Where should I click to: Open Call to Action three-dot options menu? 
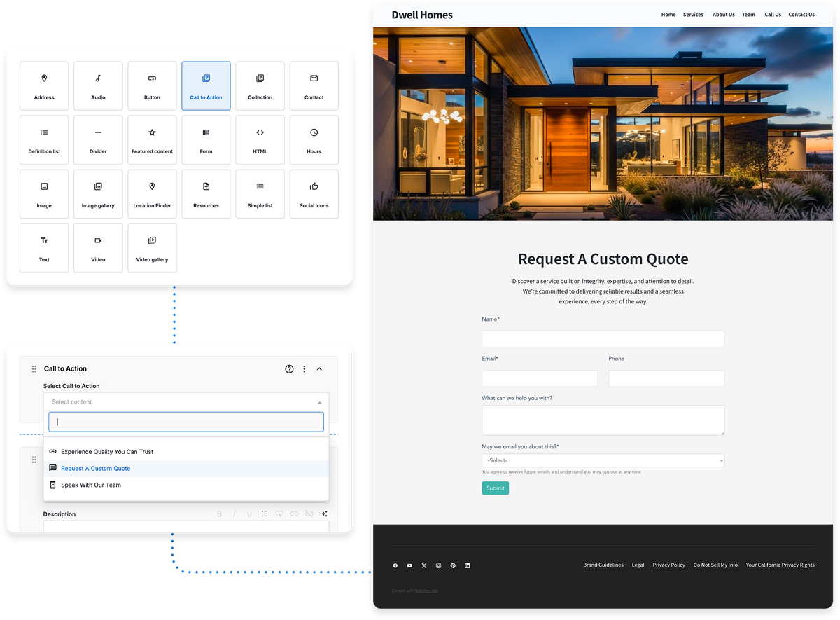point(304,369)
